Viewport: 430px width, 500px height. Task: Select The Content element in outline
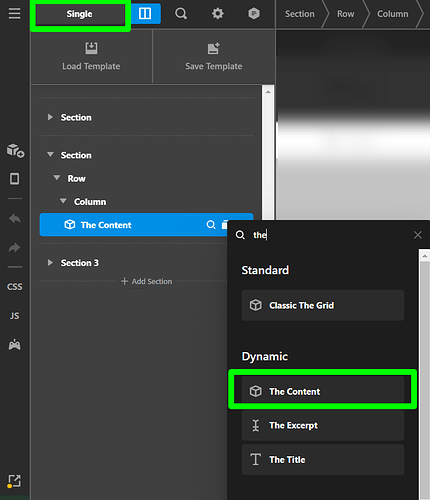(133, 225)
